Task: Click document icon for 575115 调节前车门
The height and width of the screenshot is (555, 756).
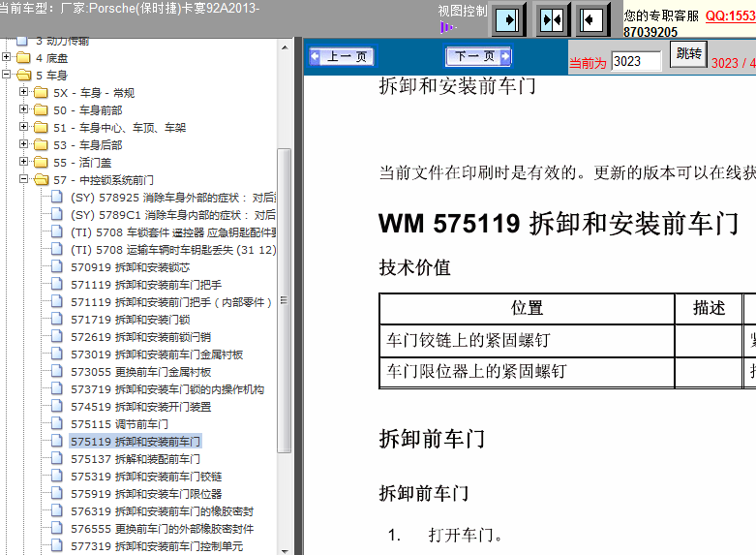Action: tap(57, 423)
